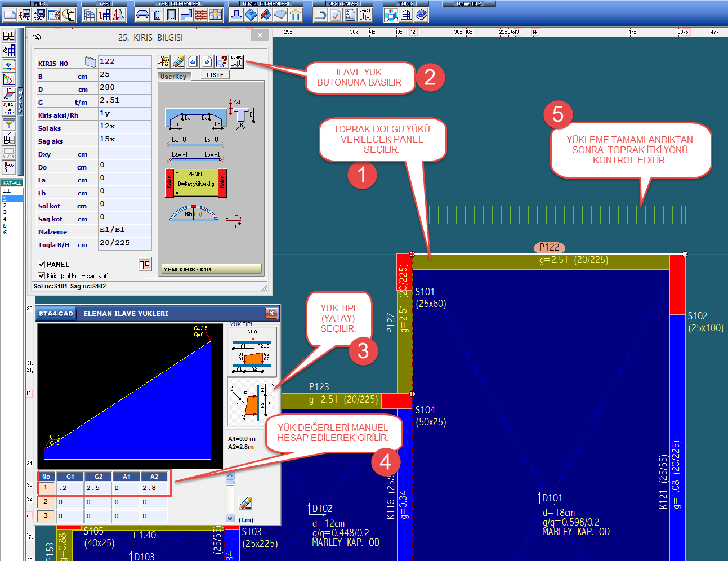728x561 pixels.
Task: Switch to the UserKey tab
Action: 173,77
